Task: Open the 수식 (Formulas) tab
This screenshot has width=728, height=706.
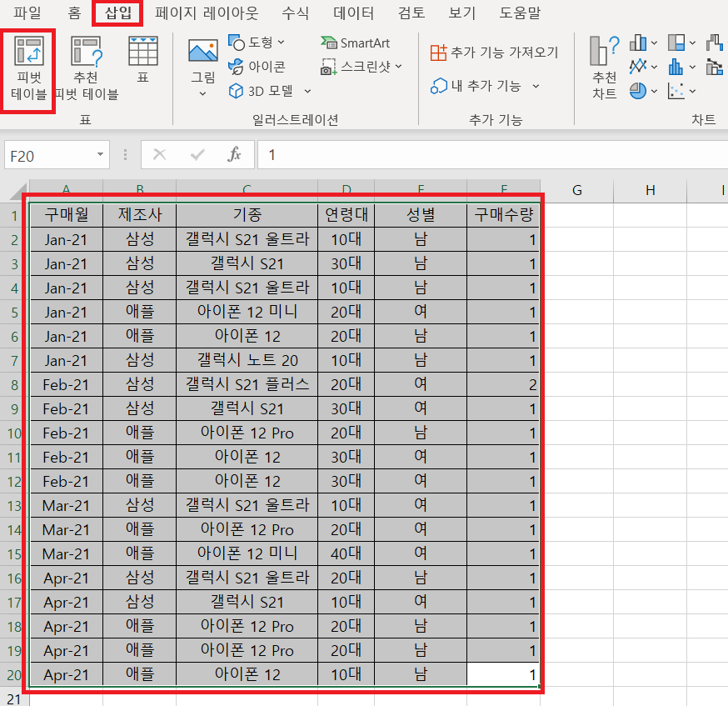Action: click(296, 13)
